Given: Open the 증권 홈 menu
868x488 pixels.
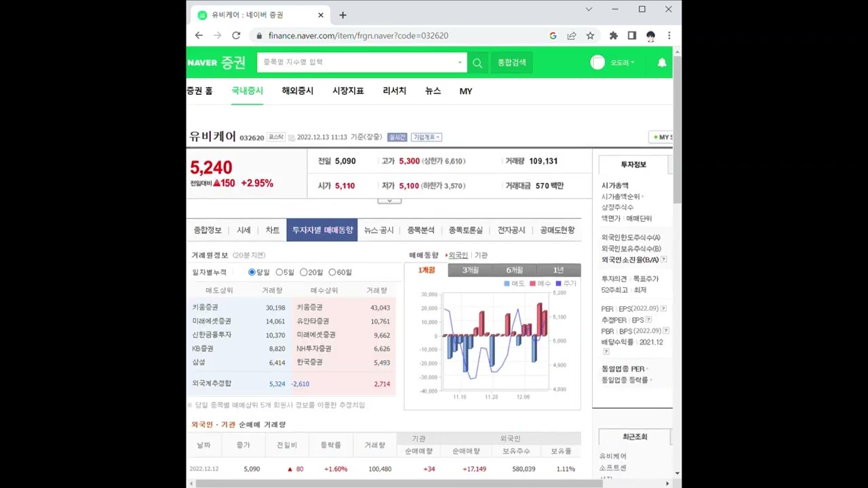Looking at the screenshot, I should (x=199, y=91).
